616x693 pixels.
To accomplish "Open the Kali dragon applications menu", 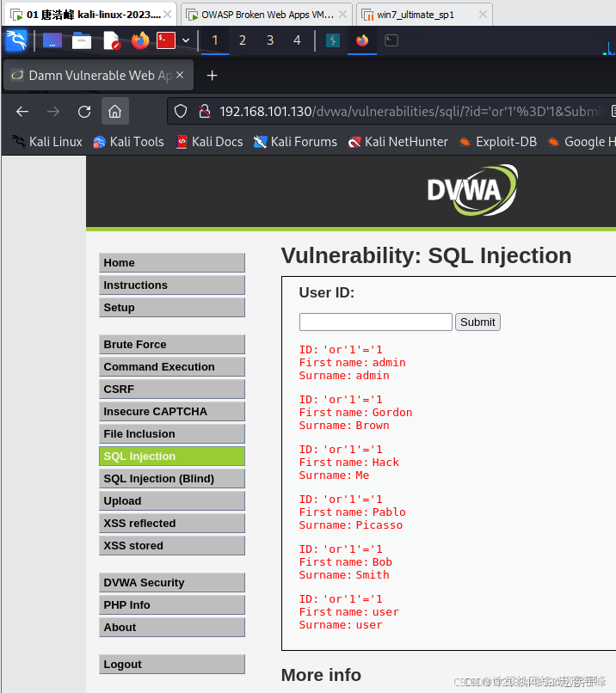I will pos(16,40).
